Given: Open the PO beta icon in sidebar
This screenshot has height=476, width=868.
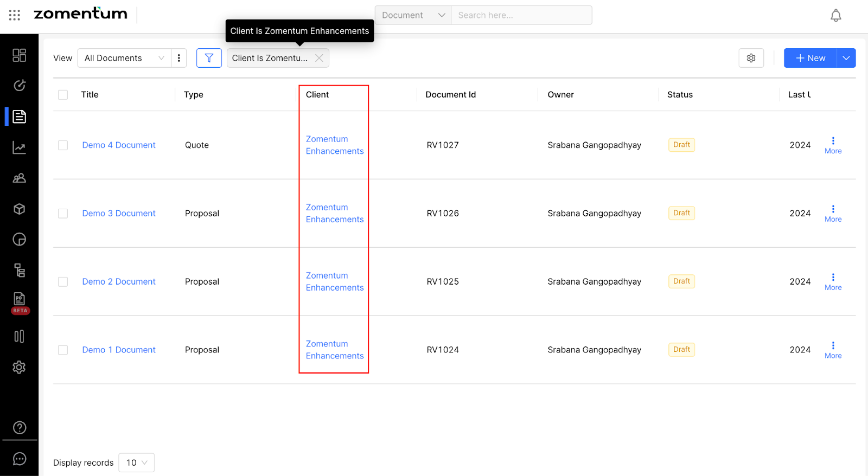Looking at the screenshot, I should coord(20,303).
